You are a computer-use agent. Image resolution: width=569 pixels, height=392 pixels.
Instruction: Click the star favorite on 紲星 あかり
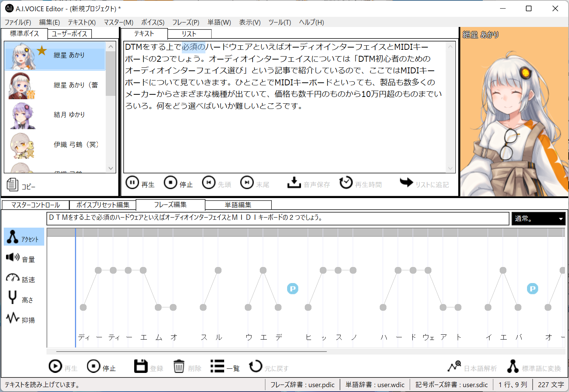pos(42,50)
